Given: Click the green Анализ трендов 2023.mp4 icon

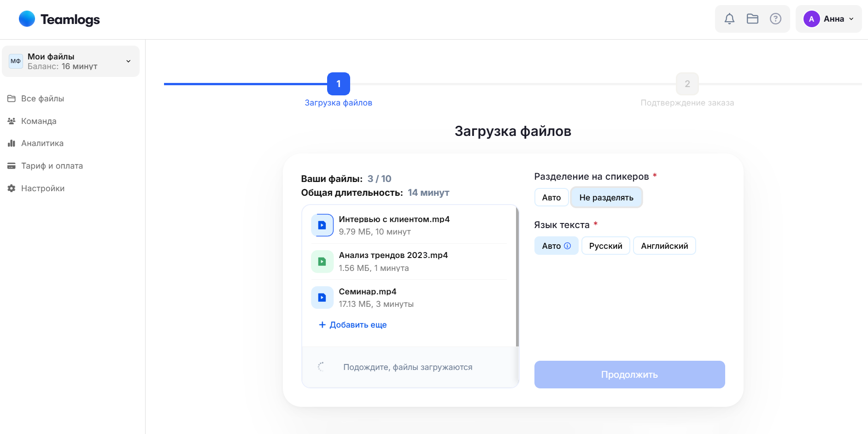Looking at the screenshot, I should (322, 262).
